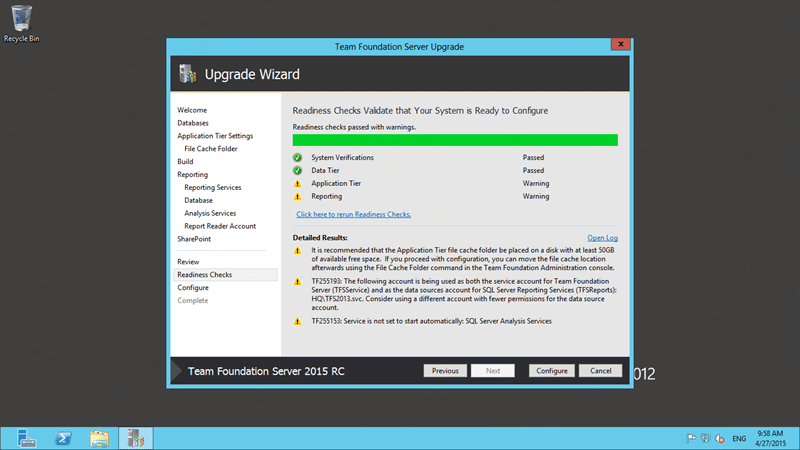800x450 pixels.
Task: Click the disabled Next button
Action: (x=493, y=371)
